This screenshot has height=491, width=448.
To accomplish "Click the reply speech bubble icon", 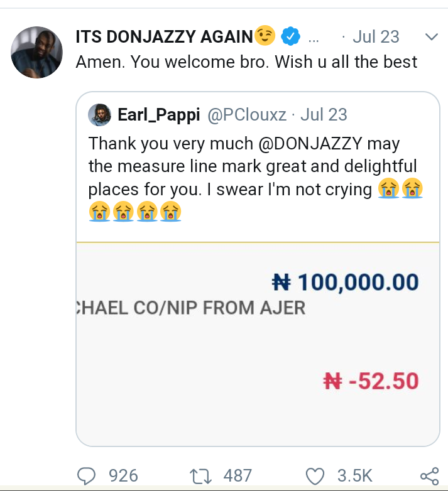I will (x=86, y=475).
